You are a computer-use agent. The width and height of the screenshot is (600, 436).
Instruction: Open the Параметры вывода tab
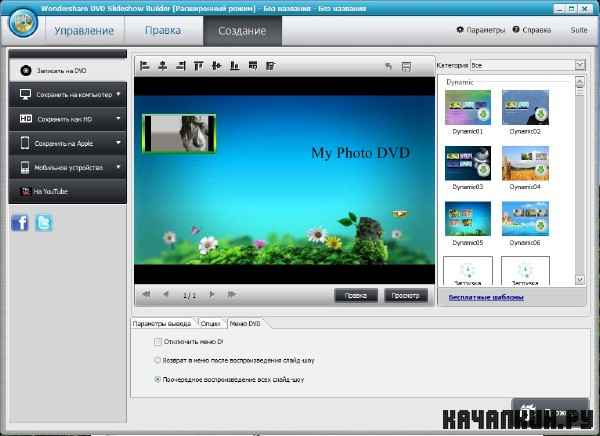162,324
